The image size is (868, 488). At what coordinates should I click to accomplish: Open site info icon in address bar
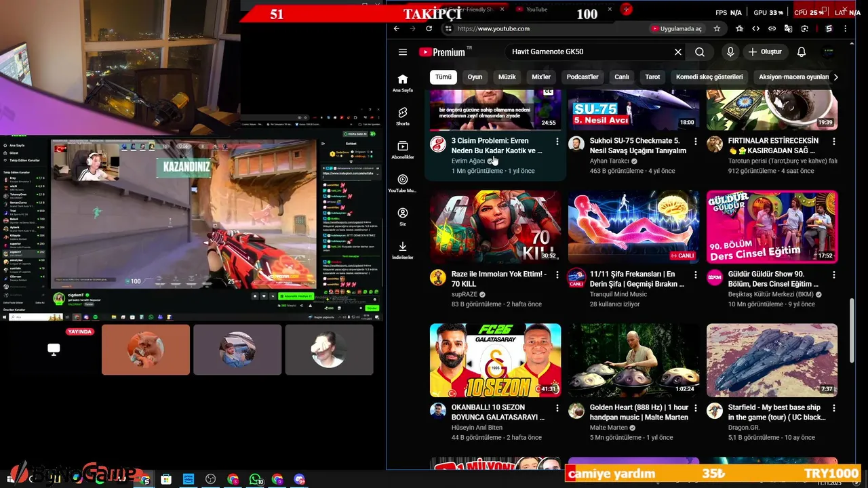coord(448,28)
